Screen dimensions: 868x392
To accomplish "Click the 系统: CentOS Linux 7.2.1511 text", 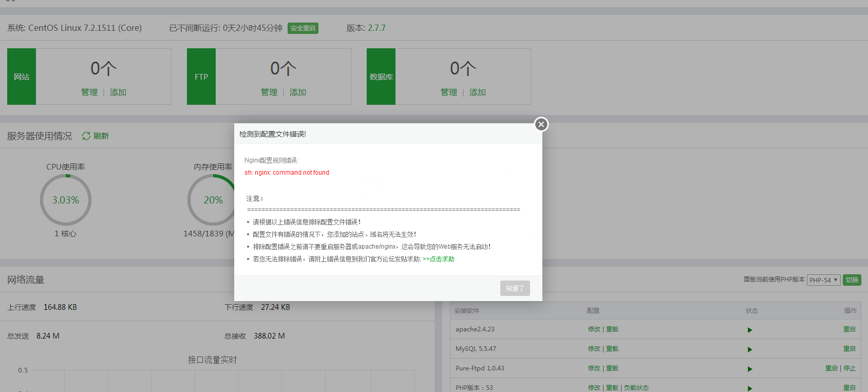I will (x=74, y=28).
